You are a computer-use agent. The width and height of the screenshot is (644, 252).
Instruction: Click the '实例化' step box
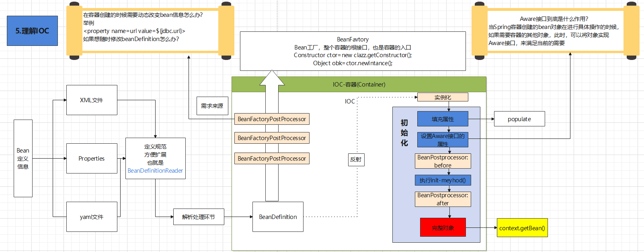point(443,97)
